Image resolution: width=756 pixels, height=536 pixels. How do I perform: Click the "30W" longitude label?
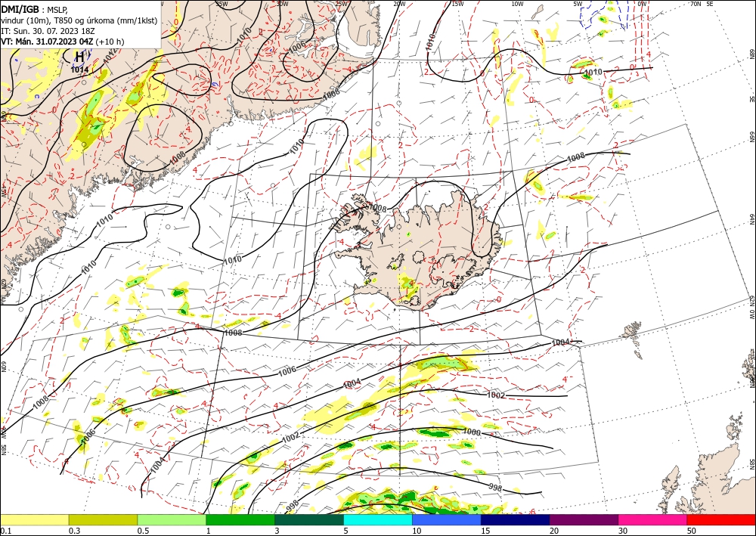click(282, 4)
